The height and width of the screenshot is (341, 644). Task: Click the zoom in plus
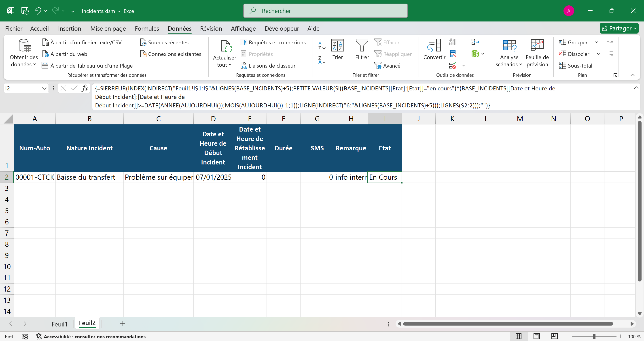pos(621,337)
